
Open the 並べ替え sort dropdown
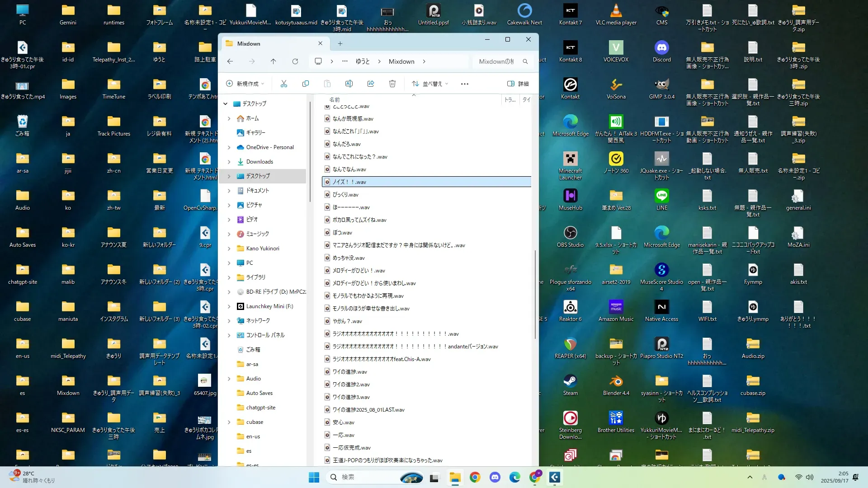tap(430, 84)
